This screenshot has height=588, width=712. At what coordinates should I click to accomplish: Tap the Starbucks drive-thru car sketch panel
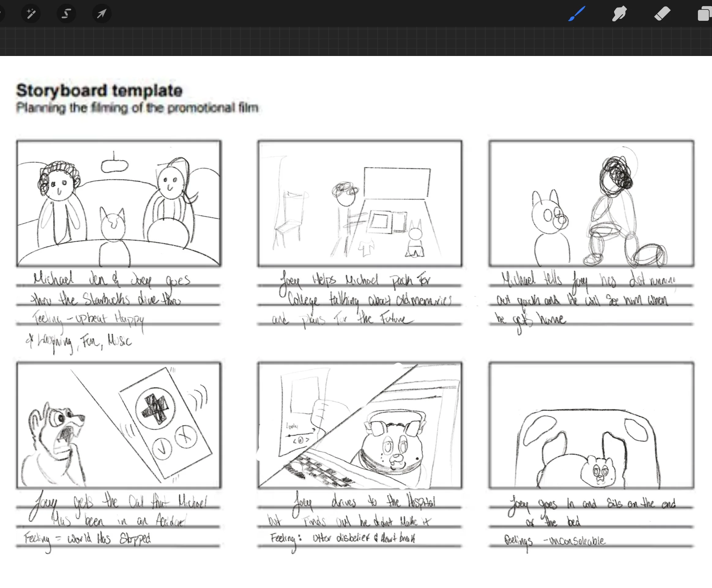(119, 203)
